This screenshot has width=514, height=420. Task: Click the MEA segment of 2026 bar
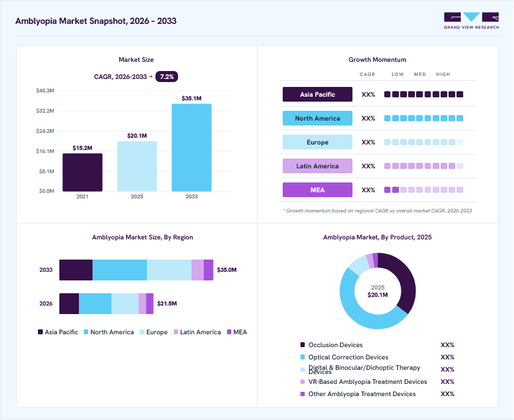(x=150, y=304)
